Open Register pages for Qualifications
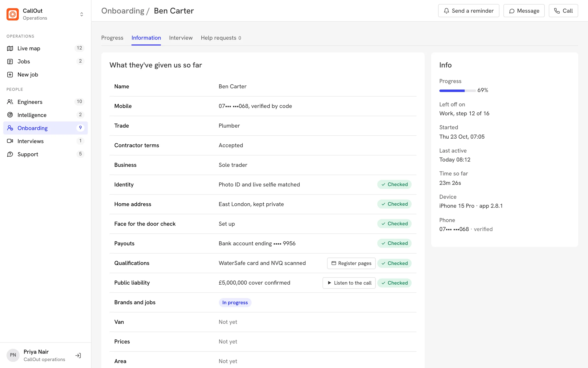 [x=351, y=263]
